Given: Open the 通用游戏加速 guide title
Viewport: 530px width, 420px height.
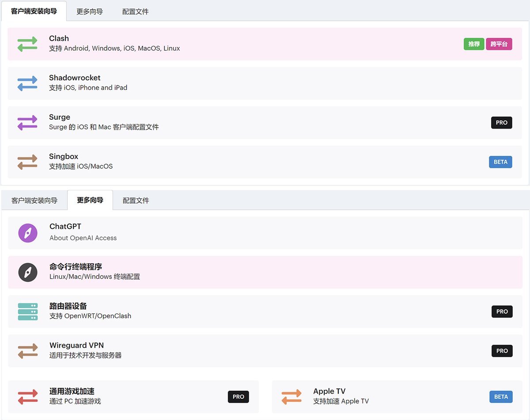Looking at the screenshot, I should click(72, 391).
